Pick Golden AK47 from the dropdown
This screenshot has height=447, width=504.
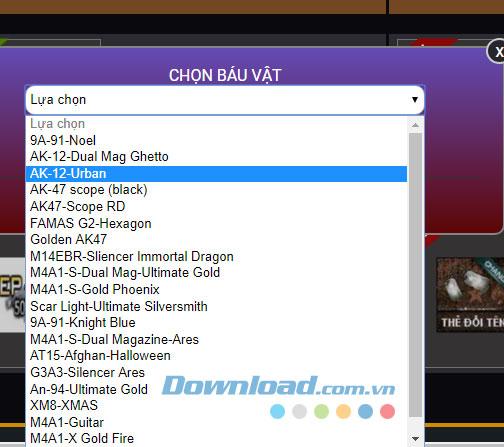coord(216,240)
